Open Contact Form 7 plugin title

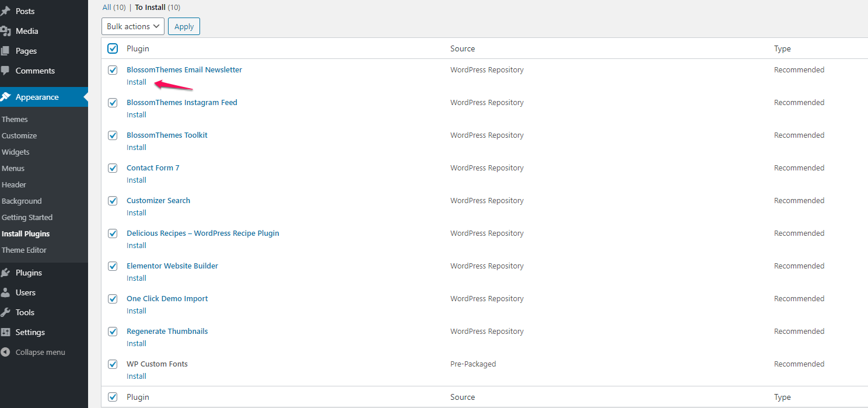153,168
